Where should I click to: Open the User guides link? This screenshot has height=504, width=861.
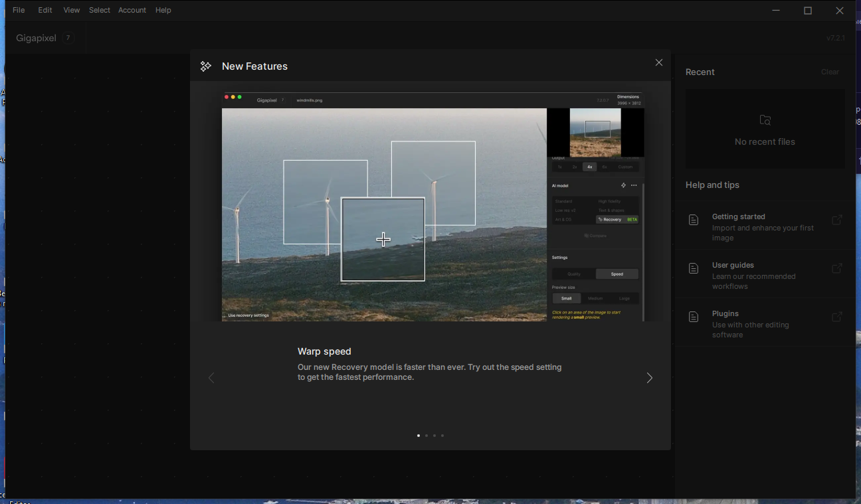click(733, 265)
